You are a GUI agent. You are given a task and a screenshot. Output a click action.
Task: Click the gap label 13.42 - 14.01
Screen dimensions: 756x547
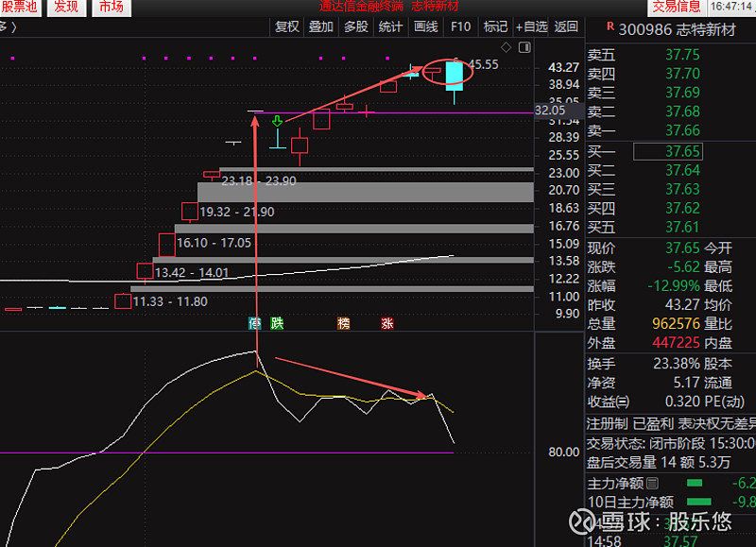tap(192, 273)
